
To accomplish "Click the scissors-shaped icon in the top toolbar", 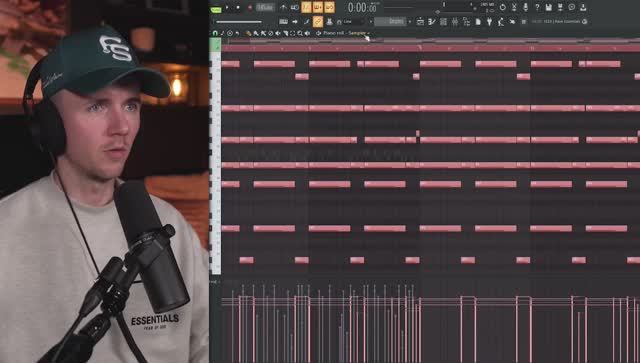I will pyautogui.click(x=514, y=7).
